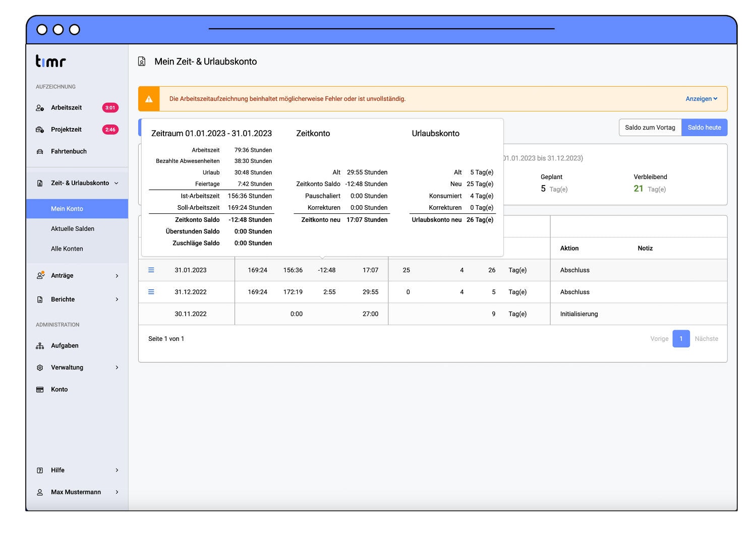This screenshot has height=541, width=756.
Task: Click the Zeitraum 01.01.2023 - 31.01.2023 heading
Action: (211, 134)
